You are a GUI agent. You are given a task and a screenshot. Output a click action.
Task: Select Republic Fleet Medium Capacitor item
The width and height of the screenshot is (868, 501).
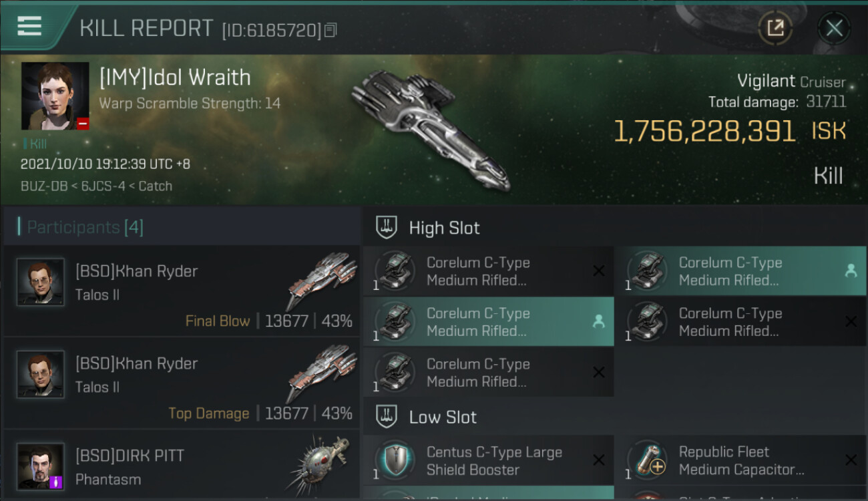tap(740, 461)
